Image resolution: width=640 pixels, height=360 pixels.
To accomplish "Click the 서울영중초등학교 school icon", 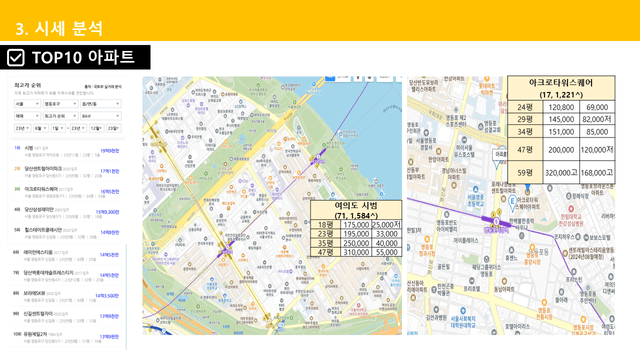I will coord(475,190).
